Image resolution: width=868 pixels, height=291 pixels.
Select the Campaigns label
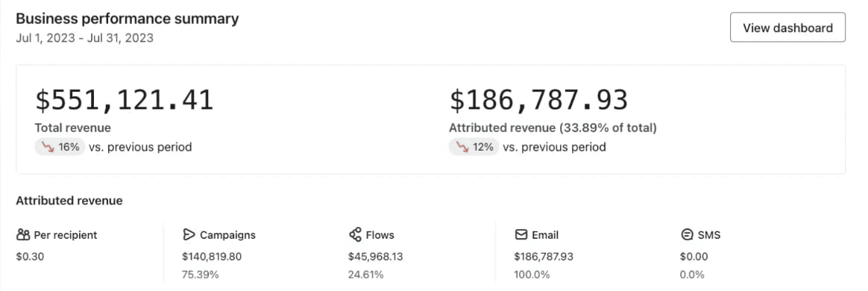point(227,235)
